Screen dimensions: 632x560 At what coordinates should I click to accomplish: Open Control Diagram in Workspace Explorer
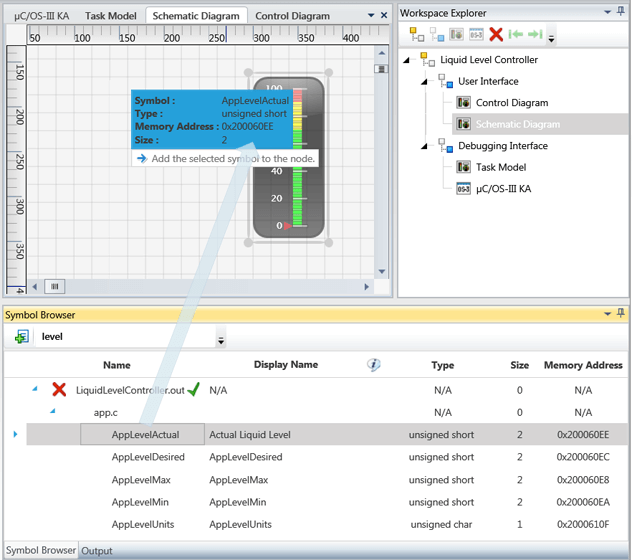point(511,103)
